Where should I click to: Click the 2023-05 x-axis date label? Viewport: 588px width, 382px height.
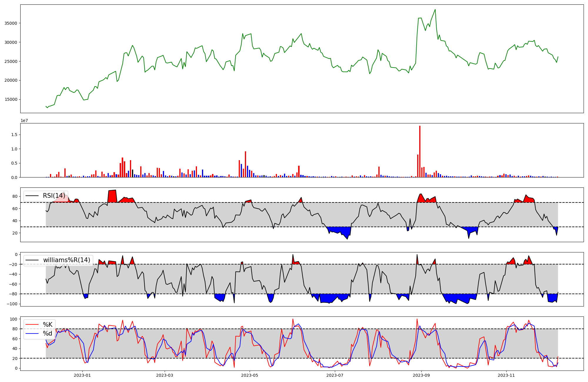[x=250, y=375]
